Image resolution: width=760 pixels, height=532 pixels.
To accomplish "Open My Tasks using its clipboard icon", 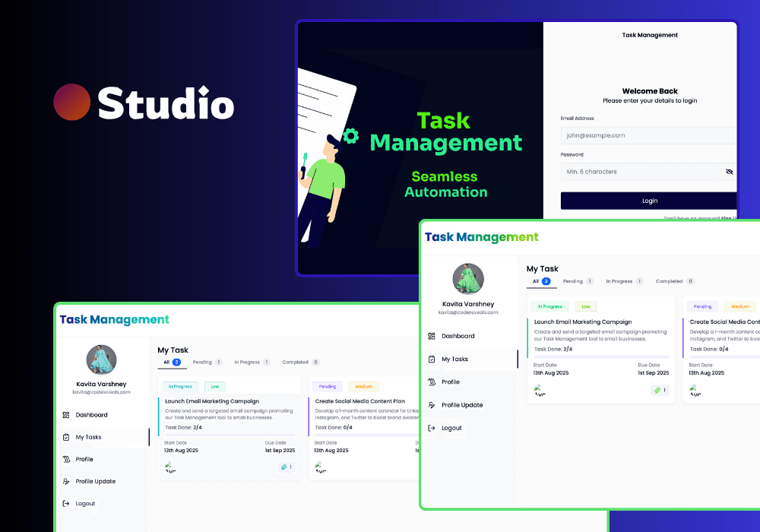I will click(68, 437).
